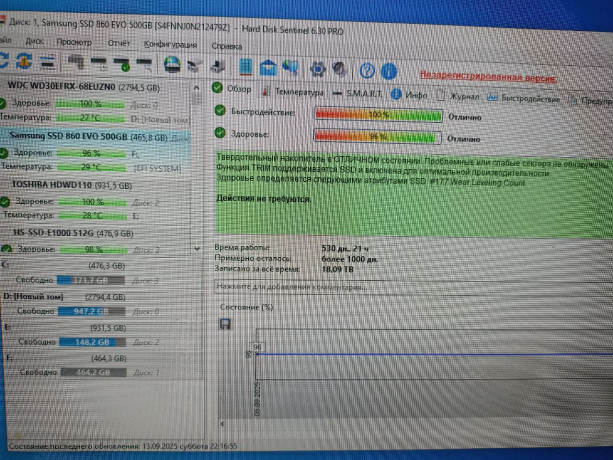613x460 pixels.
Task: Click the refresh icon with warning triangle
Action: 24,61
